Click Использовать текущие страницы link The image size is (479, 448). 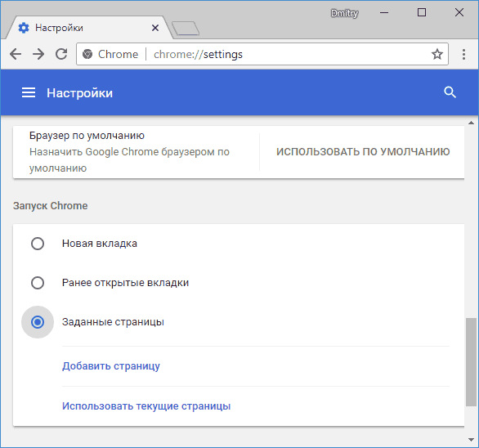(x=146, y=406)
